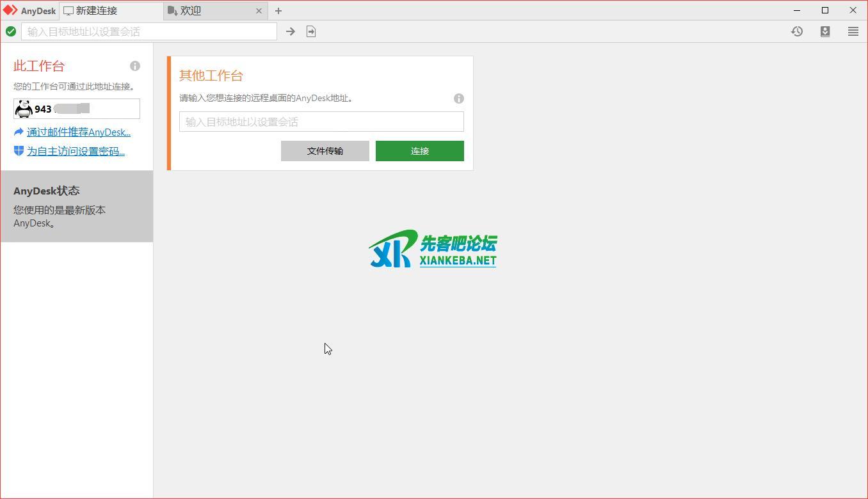Screen dimensions: 868x499
Task: Open a new tab with the plus button
Action: pyautogui.click(x=278, y=11)
